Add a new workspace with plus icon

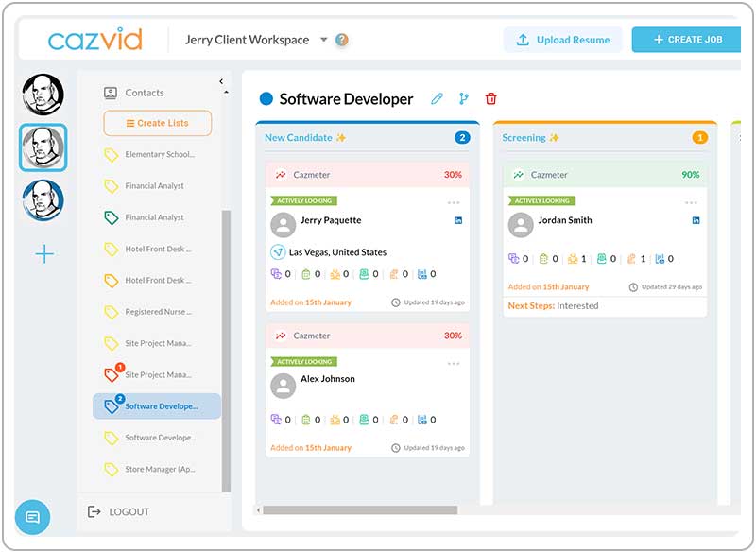[x=44, y=253]
